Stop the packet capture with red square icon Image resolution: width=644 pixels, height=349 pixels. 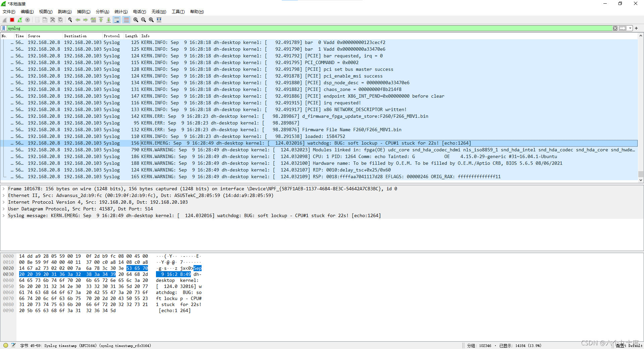(x=12, y=20)
